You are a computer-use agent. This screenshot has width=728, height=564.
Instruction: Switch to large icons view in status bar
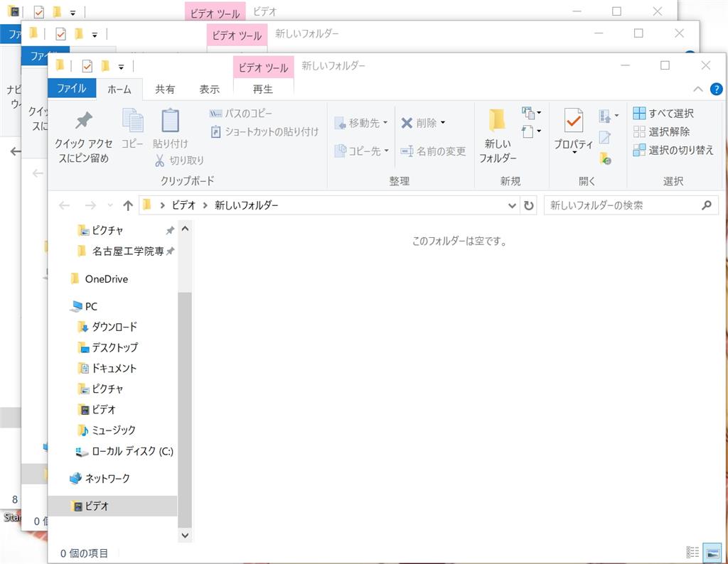pos(712,552)
